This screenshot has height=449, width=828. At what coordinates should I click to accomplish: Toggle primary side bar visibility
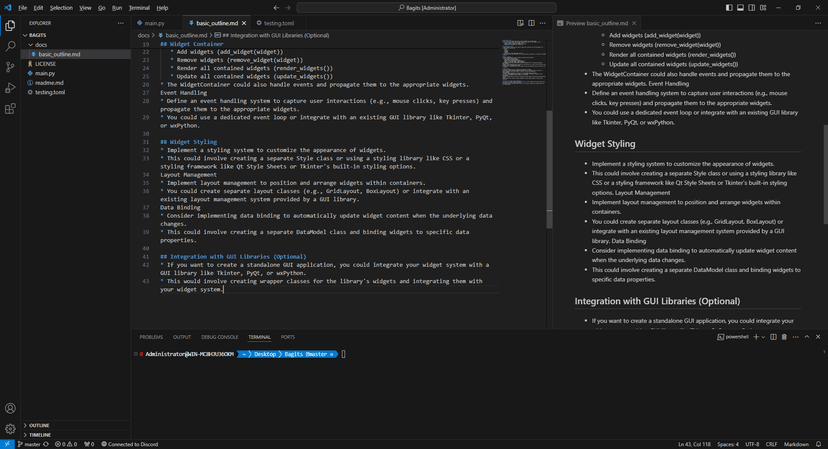click(x=729, y=8)
